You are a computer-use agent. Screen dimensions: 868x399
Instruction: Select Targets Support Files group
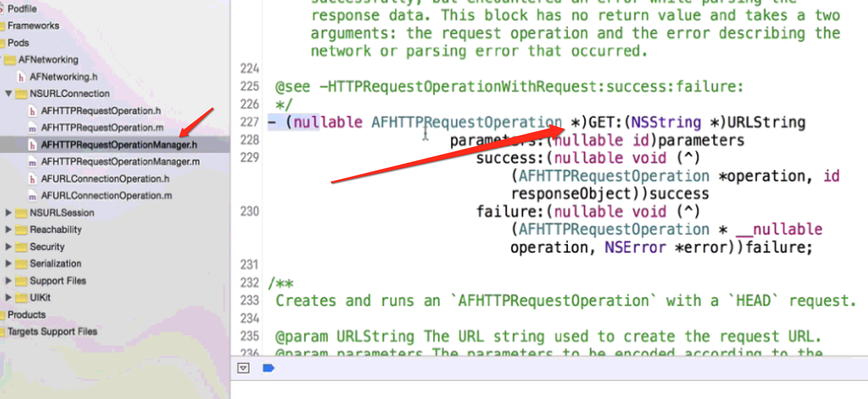click(52, 332)
